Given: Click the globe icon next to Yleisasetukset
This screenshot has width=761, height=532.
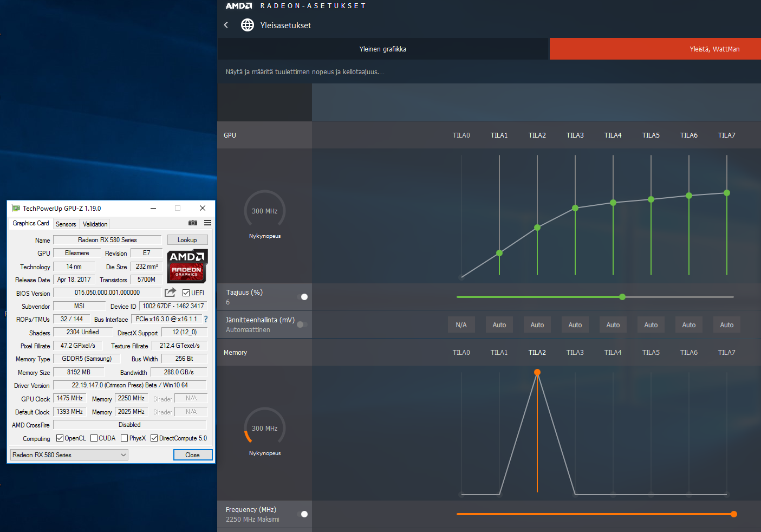Looking at the screenshot, I should pos(248,25).
